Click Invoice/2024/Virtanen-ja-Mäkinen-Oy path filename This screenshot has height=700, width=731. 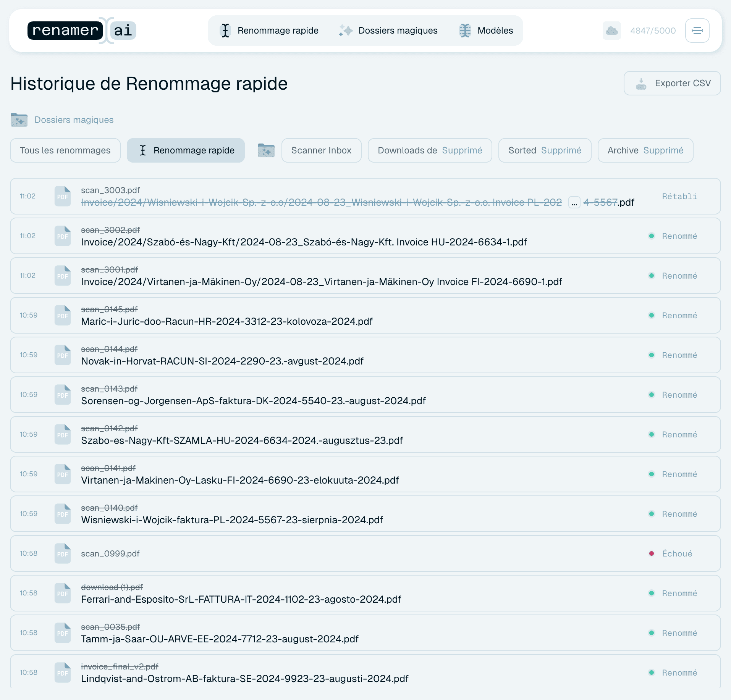tap(322, 282)
